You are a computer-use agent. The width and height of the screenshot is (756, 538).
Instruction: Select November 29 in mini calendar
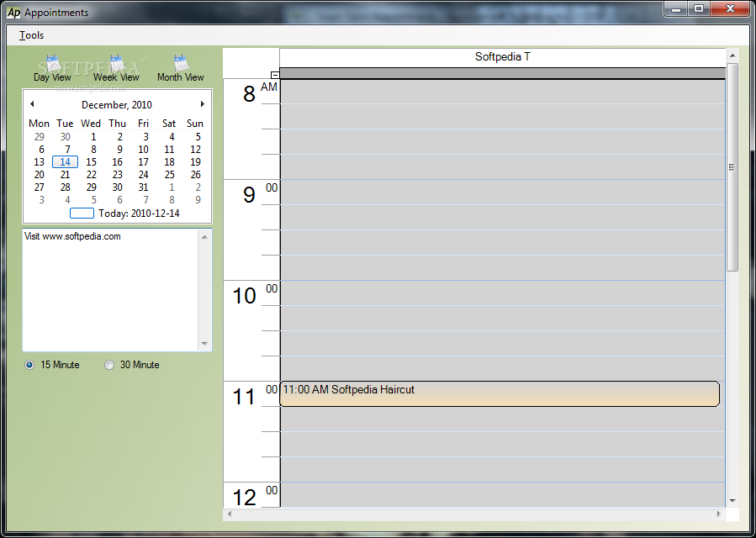pyautogui.click(x=39, y=137)
